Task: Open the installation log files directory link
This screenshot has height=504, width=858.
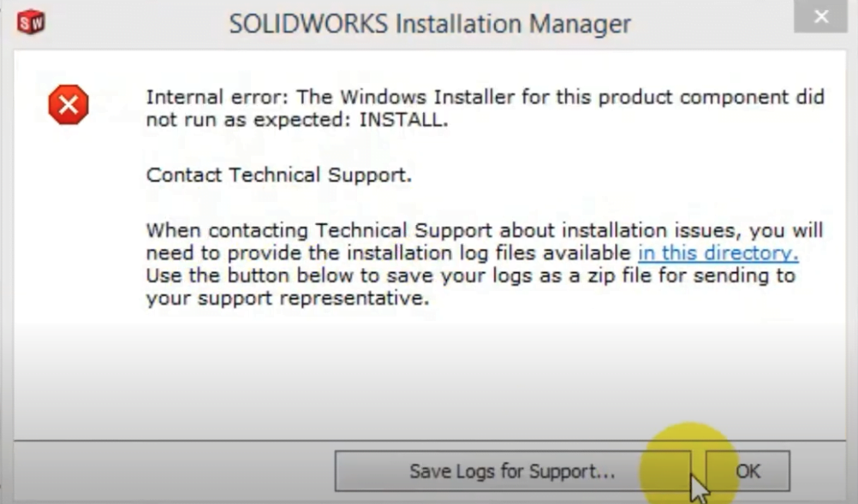Action: pos(717,253)
